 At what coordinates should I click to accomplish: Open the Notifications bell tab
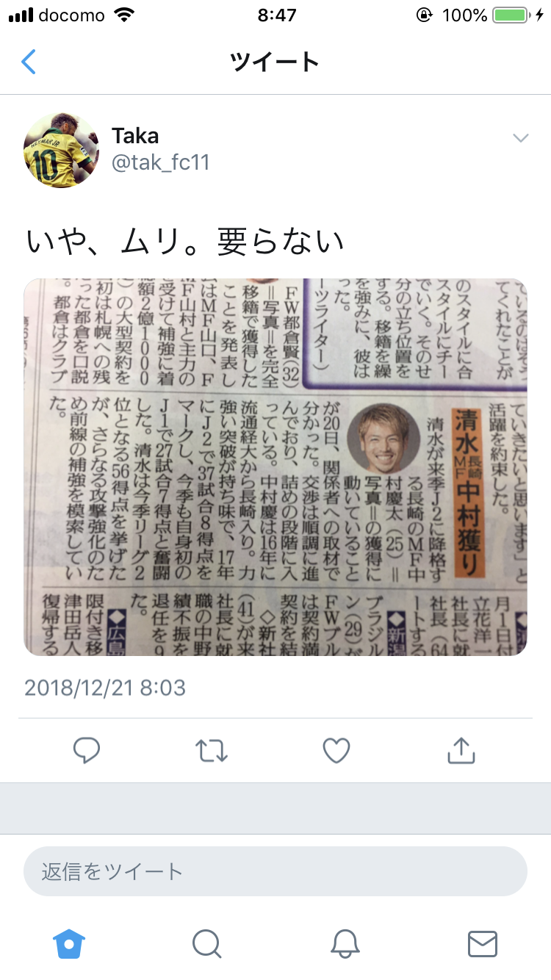345,943
